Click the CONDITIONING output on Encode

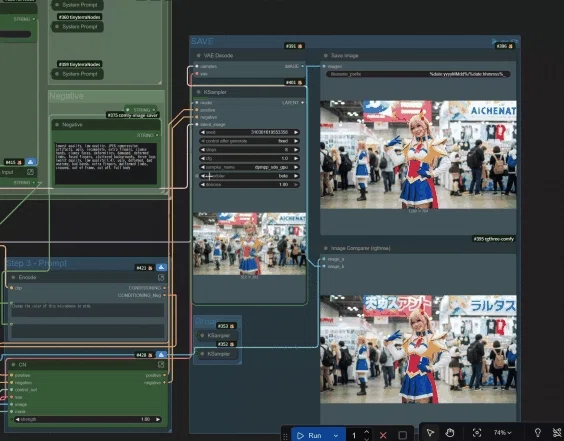[164, 288]
